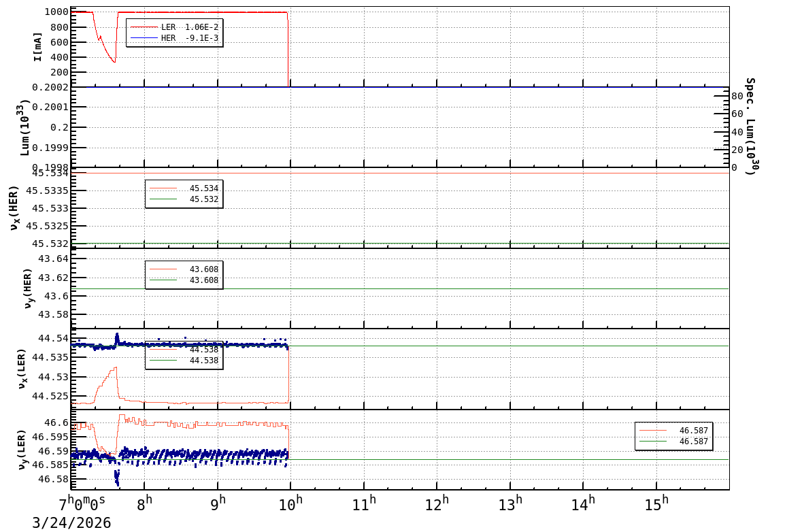Click the 8h time axis label
785x532 pixels.
144,504
